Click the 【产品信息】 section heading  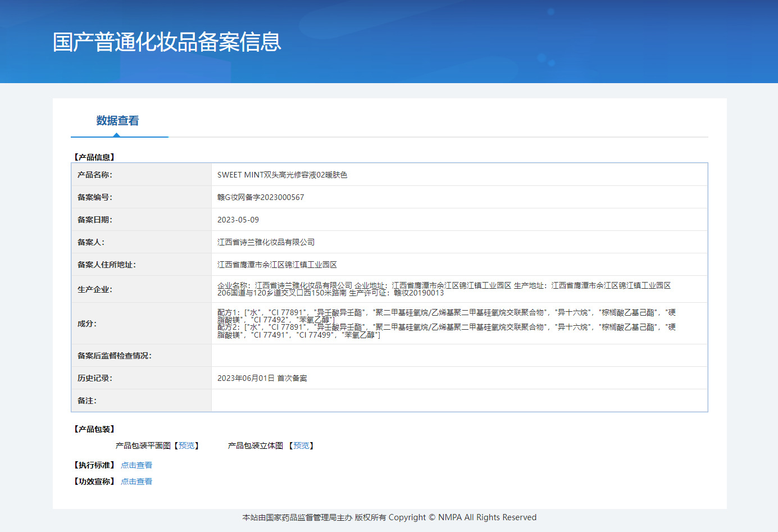[94, 157]
